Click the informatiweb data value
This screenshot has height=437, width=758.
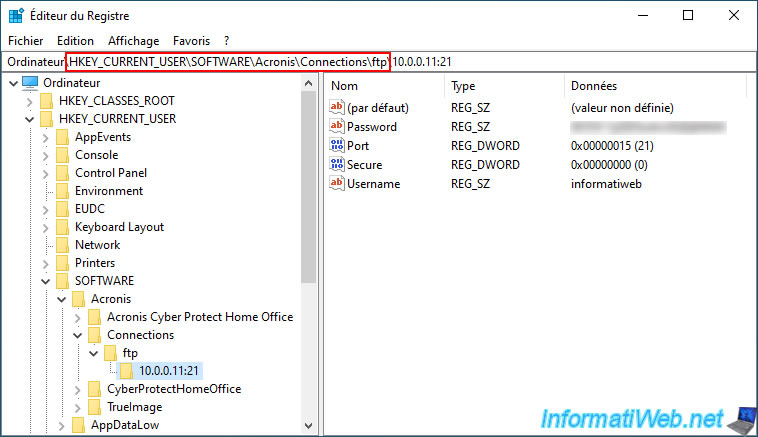[x=606, y=184]
